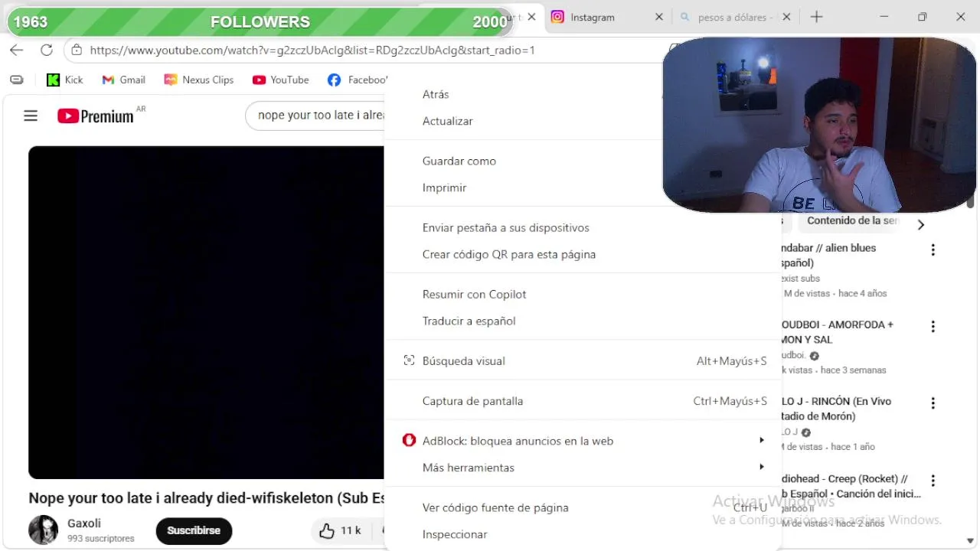The height and width of the screenshot is (551, 980).
Task: Click the browser address bar URL
Action: point(312,50)
